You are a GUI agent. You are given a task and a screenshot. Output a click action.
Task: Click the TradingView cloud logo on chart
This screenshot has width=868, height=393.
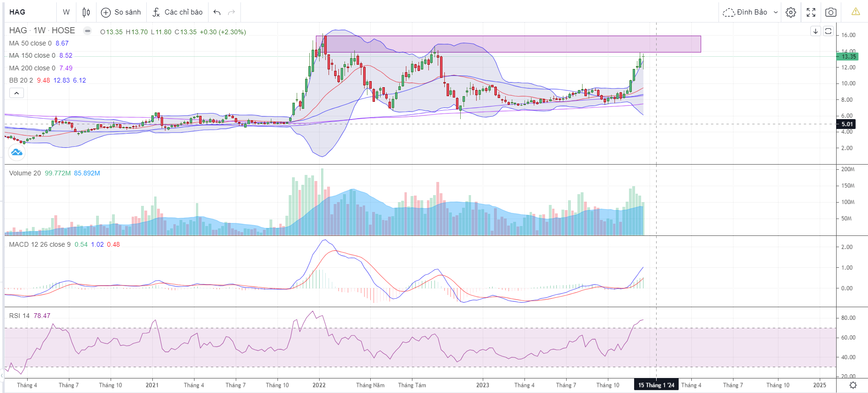(16, 152)
